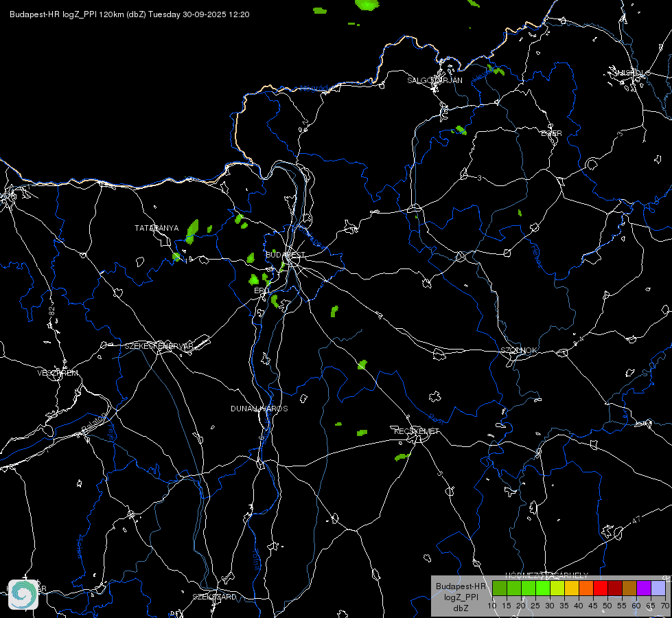Viewport: 672px width, 618px height.
Task: Select the orange 40-45 dBZ legend swatch
Action: (586, 588)
